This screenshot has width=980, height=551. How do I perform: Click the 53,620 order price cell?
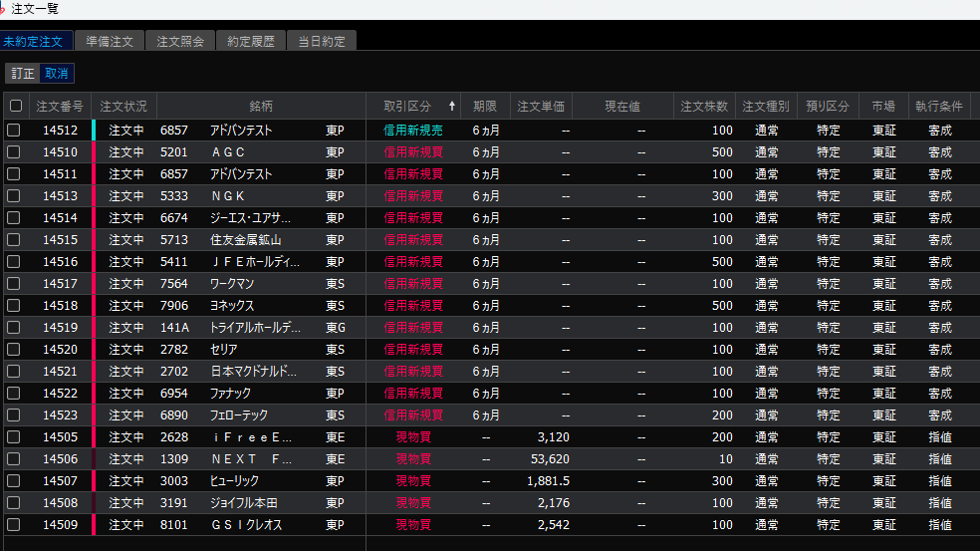pyautogui.click(x=548, y=459)
